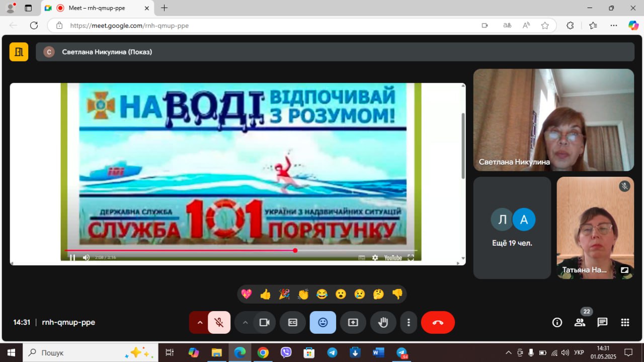
Task: Open the 'Ещё 19 чел.' participants tile
Action: coord(512,228)
